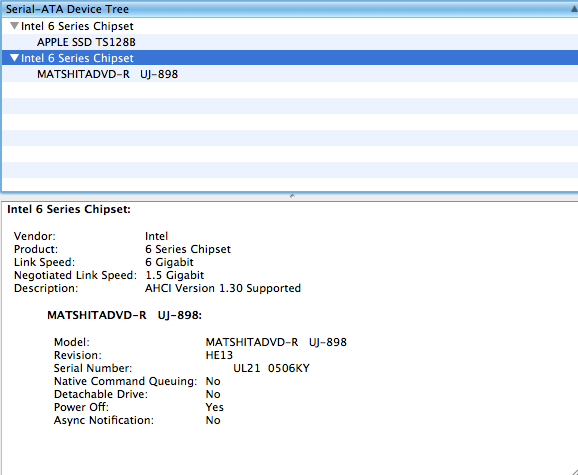The width and height of the screenshot is (578, 475).
Task: Click the Product value '6 Series Chipset'
Action: (x=188, y=249)
